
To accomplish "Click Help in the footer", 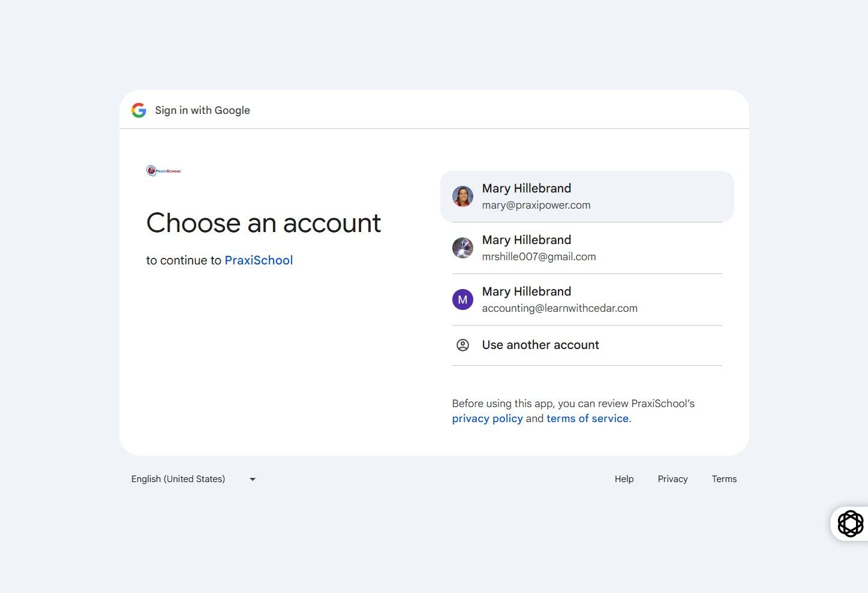I will (x=624, y=479).
